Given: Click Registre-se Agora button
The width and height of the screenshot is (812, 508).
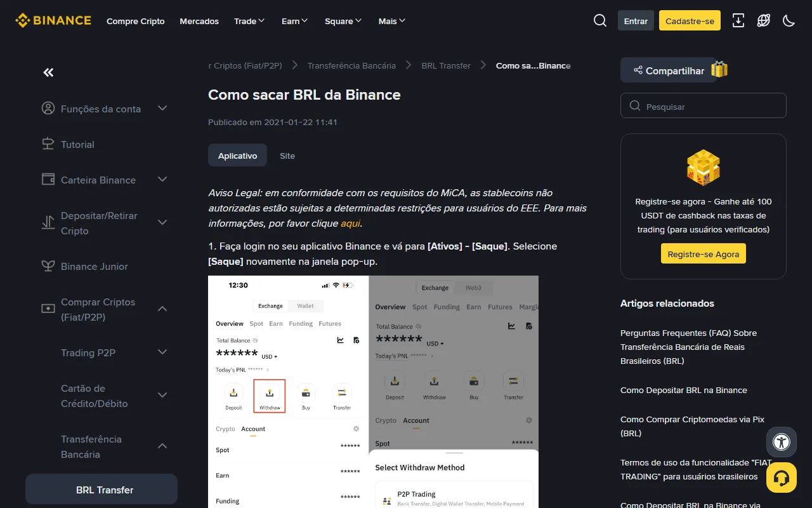Looking at the screenshot, I should click(x=704, y=254).
